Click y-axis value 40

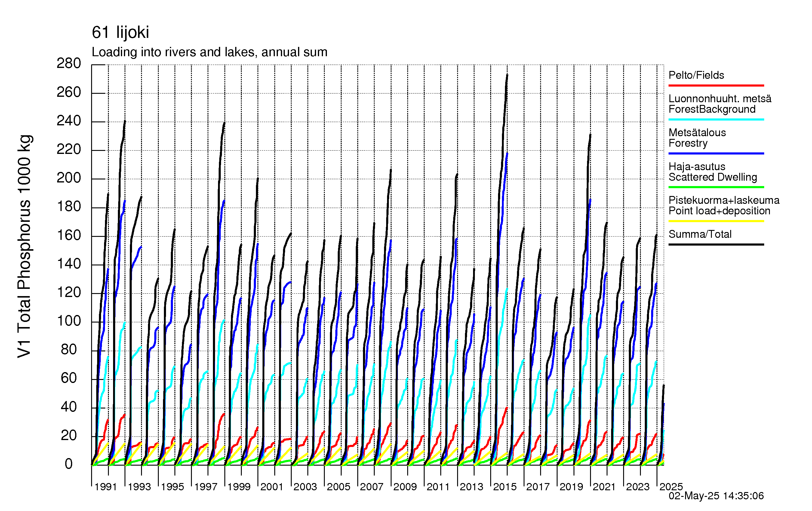tap(69, 407)
